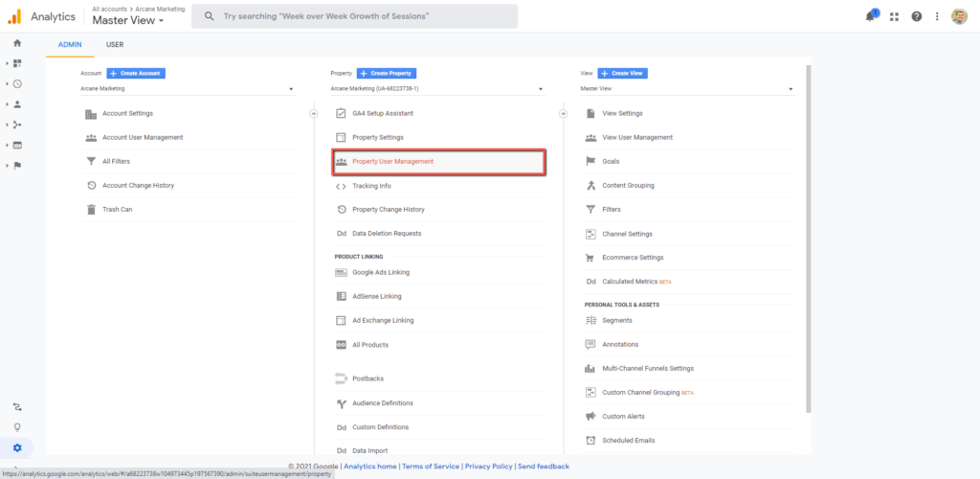Open Property User Management
Screen dimensions: 980x479
point(438,161)
